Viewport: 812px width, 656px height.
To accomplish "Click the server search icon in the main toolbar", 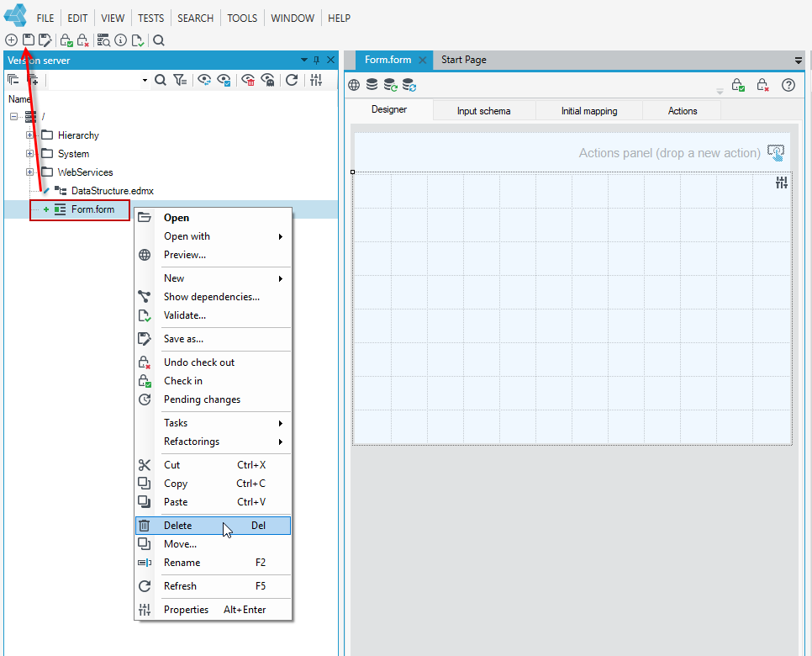I will 103,40.
